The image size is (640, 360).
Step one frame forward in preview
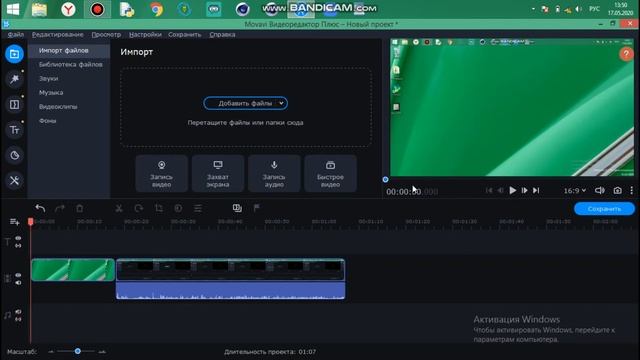(x=524, y=191)
